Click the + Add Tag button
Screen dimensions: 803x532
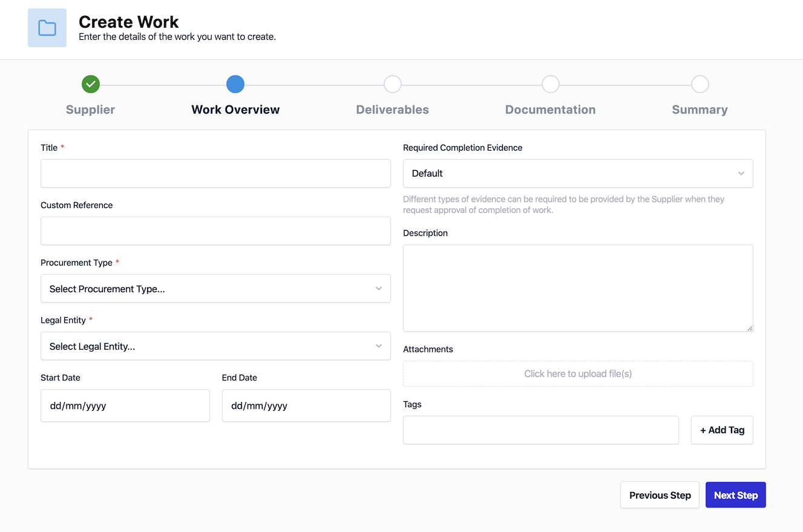pos(722,430)
